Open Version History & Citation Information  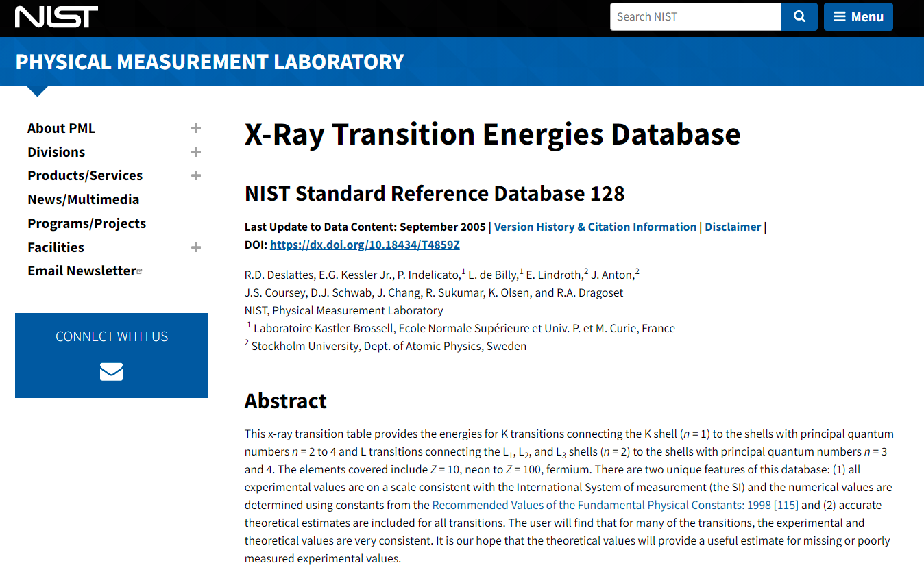click(595, 227)
